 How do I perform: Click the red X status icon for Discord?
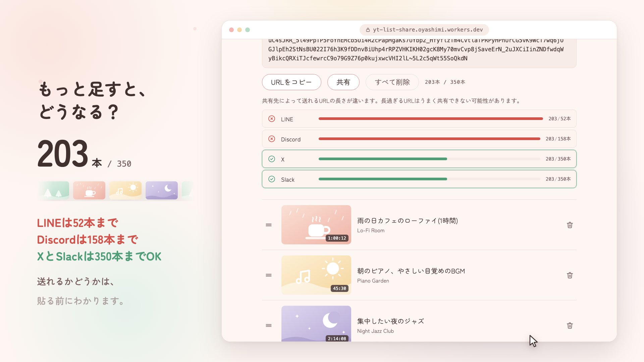pos(272,139)
